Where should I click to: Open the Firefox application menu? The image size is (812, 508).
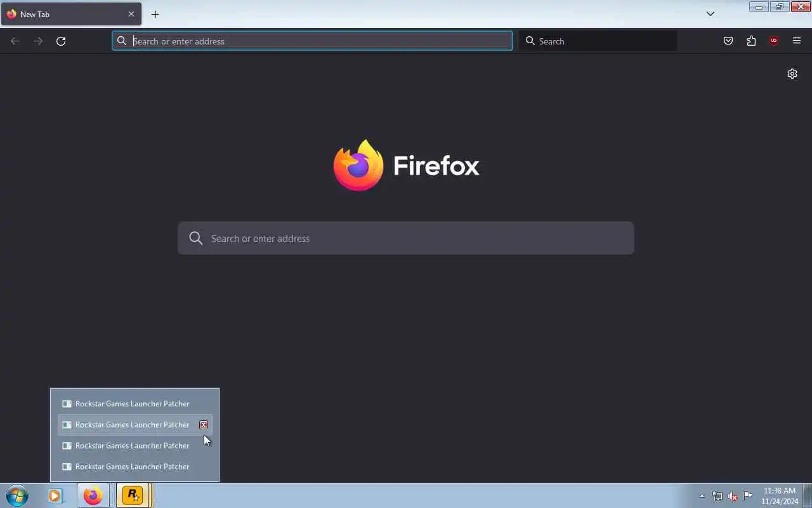coord(797,41)
